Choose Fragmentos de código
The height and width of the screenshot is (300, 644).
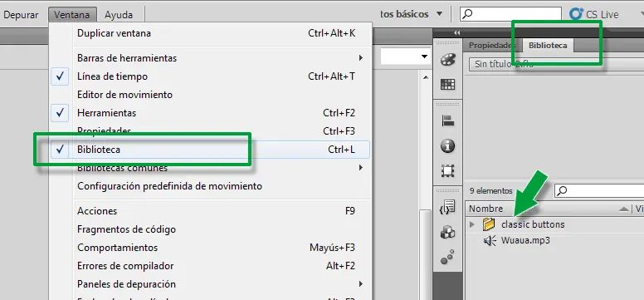click(x=211, y=229)
